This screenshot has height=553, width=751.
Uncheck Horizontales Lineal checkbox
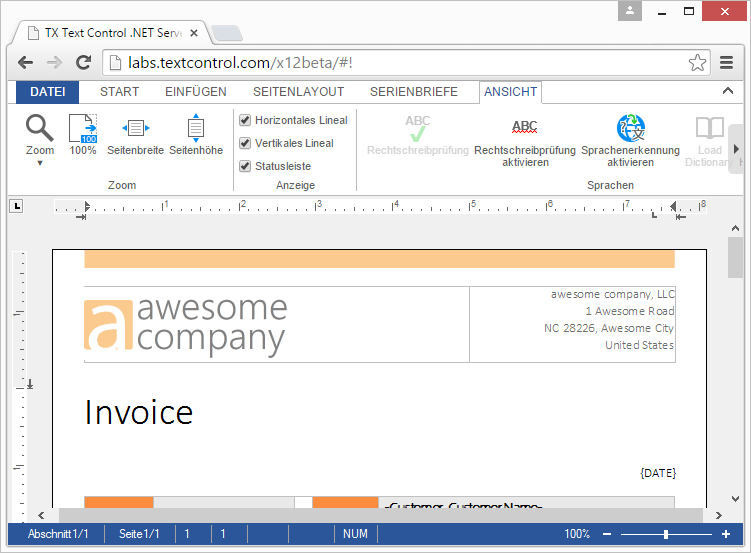tap(245, 120)
